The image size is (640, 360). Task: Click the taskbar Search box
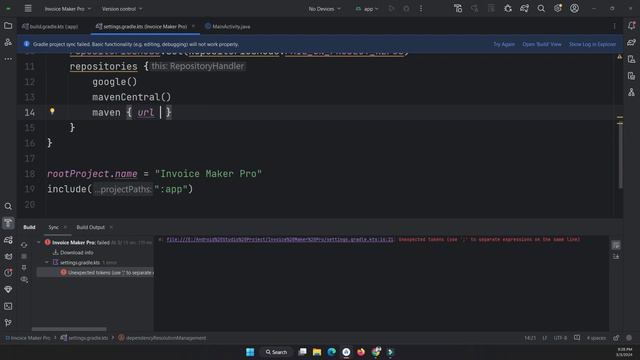276,352
